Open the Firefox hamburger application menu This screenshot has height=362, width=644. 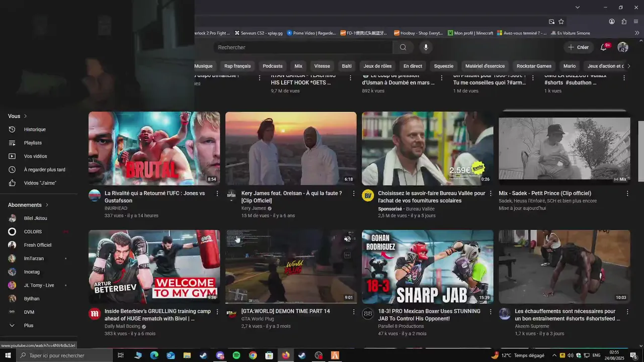pyautogui.click(x=636, y=22)
